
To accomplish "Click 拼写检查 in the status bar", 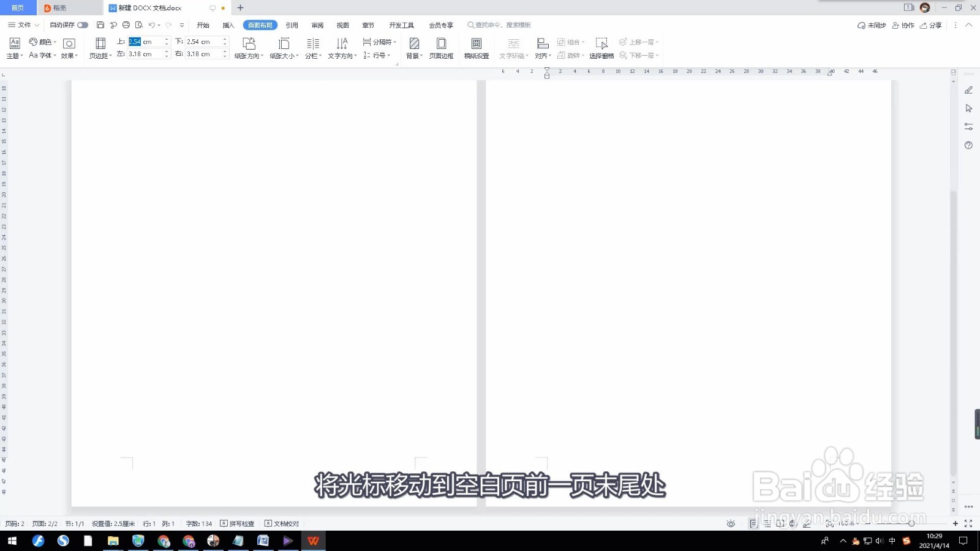I will pyautogui.click(x=239, y=523).
